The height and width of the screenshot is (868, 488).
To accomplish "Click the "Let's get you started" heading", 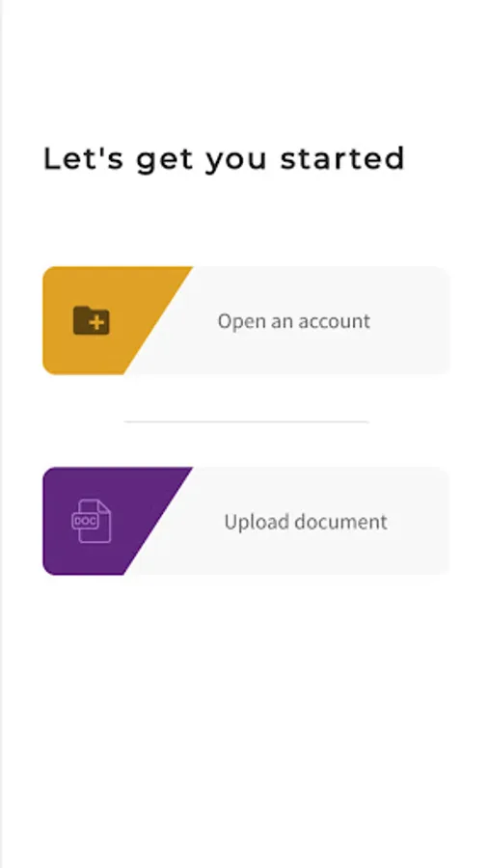I will click(x=224, y=160).
